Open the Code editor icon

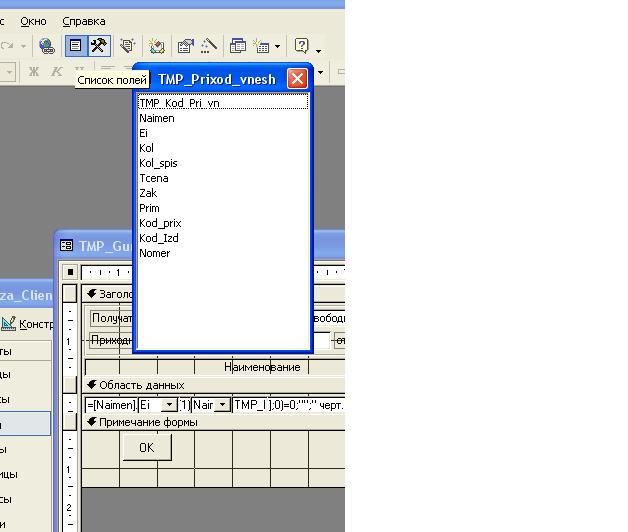coord(157,46)
